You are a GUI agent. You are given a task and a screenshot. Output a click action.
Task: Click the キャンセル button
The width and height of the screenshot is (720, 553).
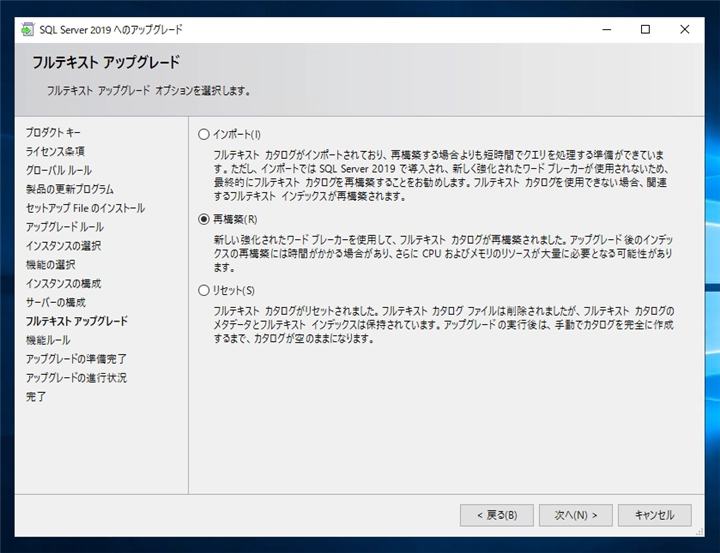click(655, 515)
